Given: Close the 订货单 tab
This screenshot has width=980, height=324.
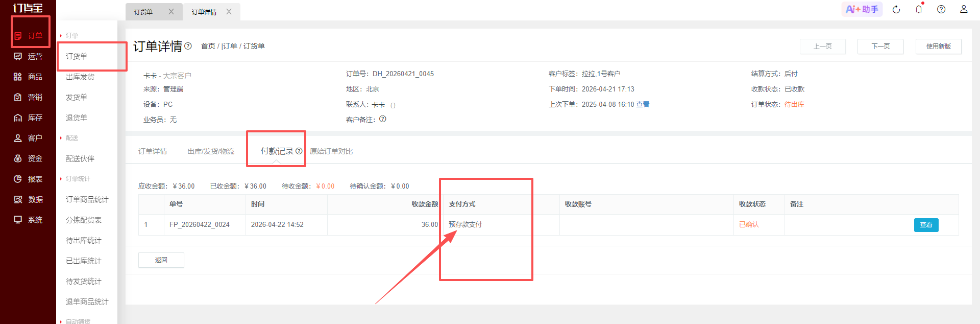Looking at the screenshot, I should (171, 12).
